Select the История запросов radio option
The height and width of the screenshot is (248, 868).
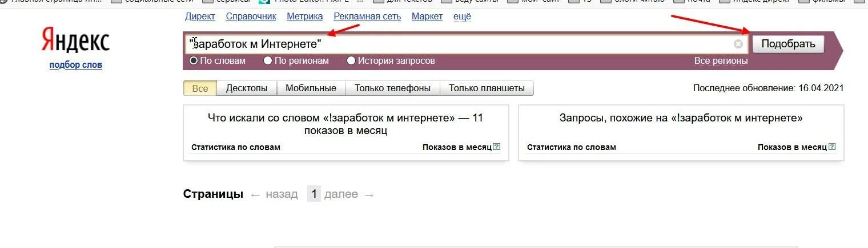point(351,60)
